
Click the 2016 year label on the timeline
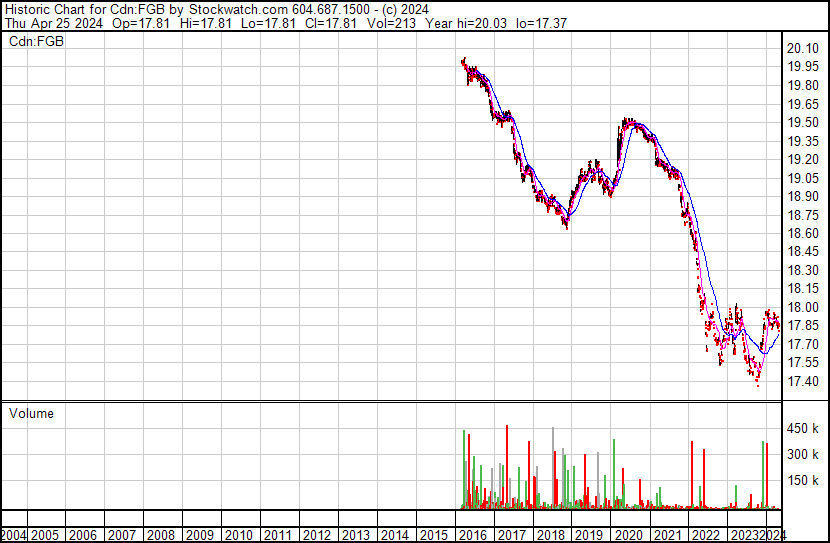pyautogui.click(x=473, y=535)
